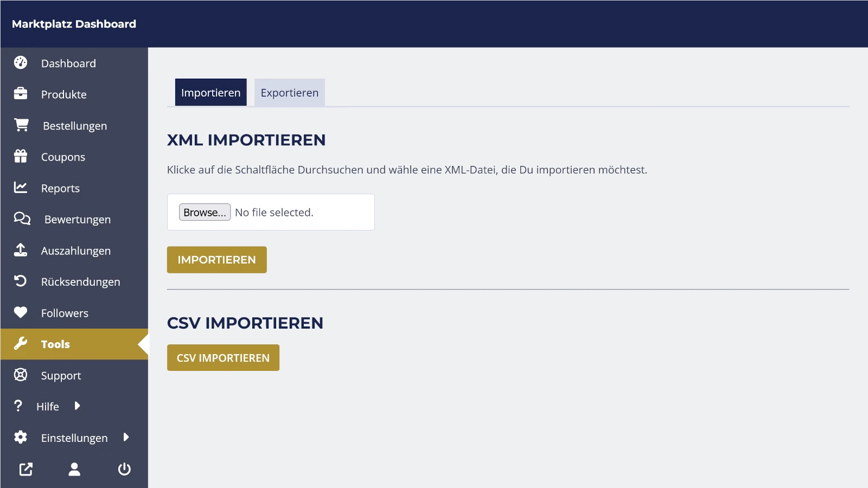This screenshot has height=488, width=868.
Task: Switch to the Exportieren tab
Action: (x=290, y=92)
